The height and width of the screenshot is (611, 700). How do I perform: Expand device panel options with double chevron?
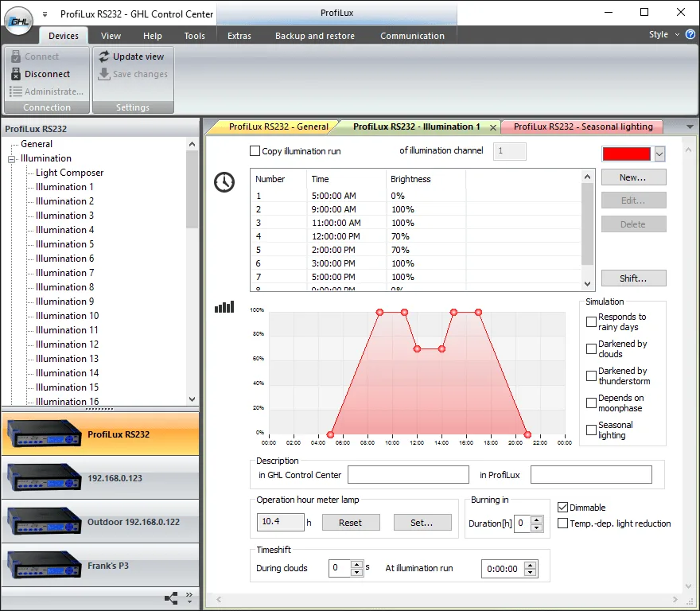pos(189,597)
